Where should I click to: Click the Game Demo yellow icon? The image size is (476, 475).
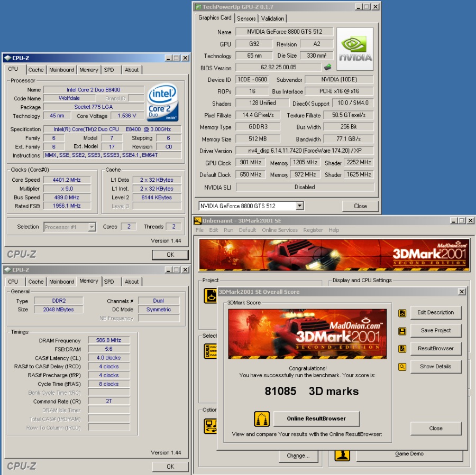click(342, 455)
